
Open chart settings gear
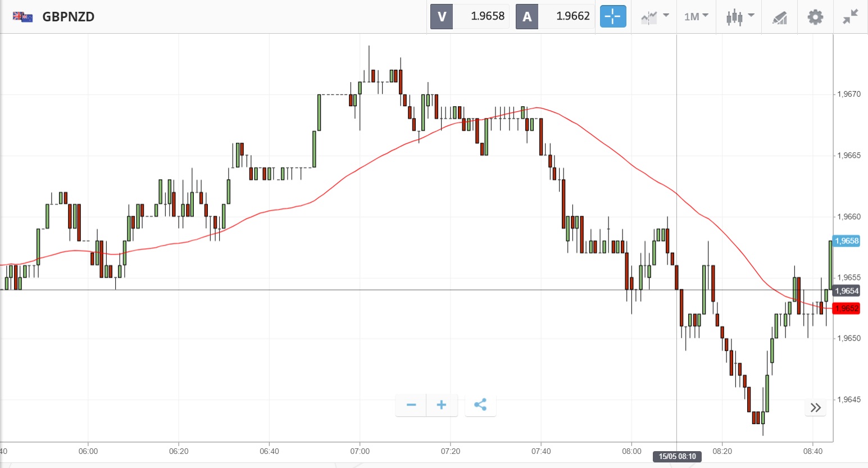point(815,17)
